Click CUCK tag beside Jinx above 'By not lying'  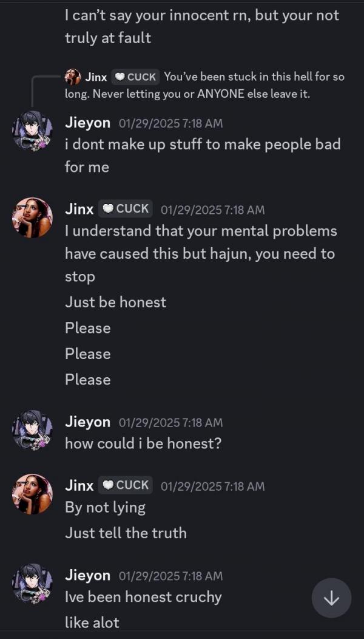pos(126,485)
